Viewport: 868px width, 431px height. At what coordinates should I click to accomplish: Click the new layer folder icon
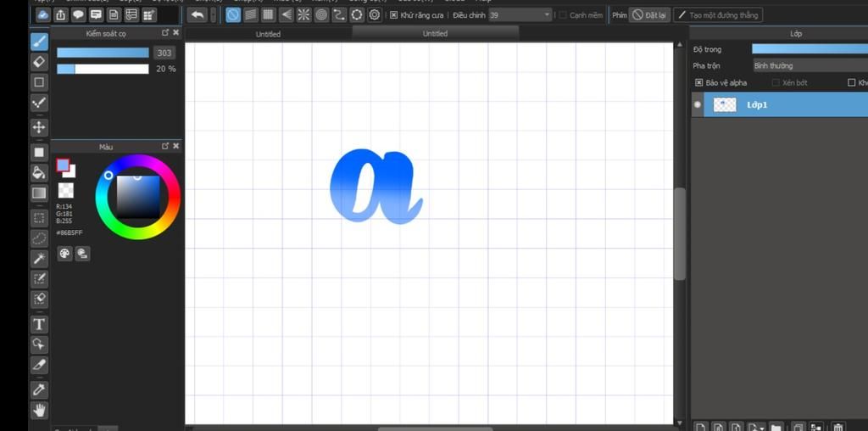click(x=776, y=427)
